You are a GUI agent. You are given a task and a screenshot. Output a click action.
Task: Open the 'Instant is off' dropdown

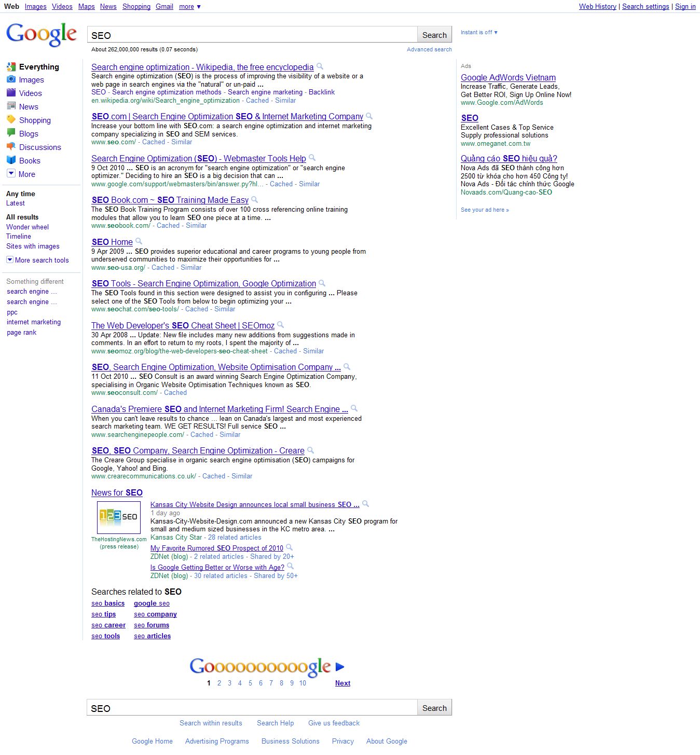coord(479,32)
